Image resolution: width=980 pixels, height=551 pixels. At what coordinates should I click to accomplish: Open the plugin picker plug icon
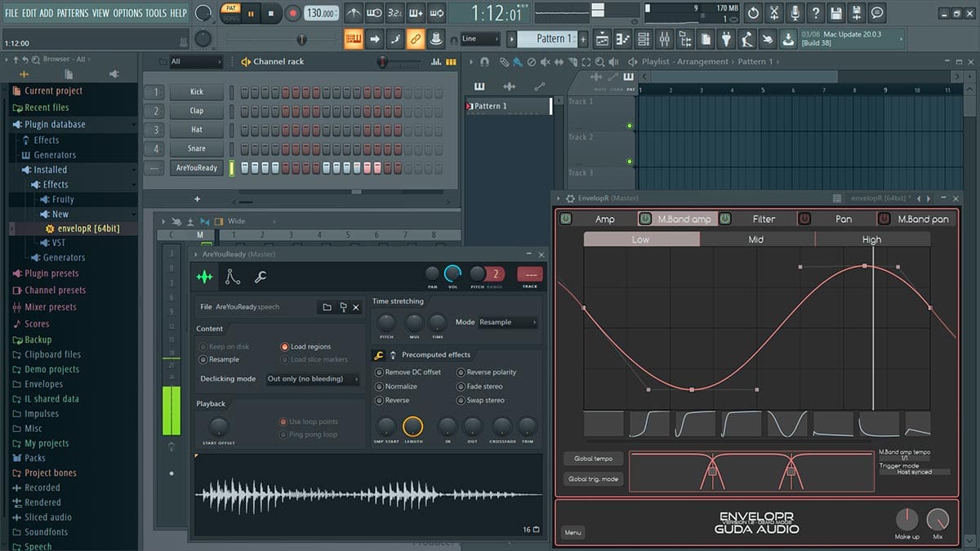726,38
